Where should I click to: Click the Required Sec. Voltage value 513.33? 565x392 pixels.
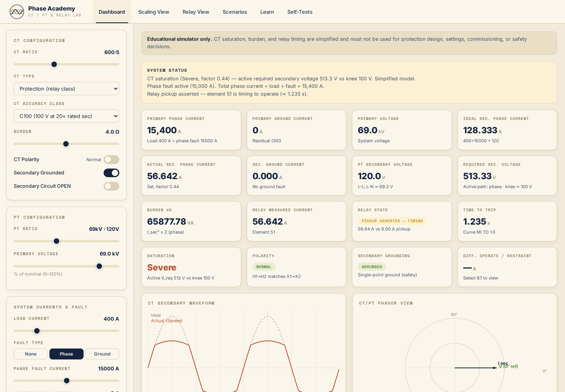coord(477,176)
